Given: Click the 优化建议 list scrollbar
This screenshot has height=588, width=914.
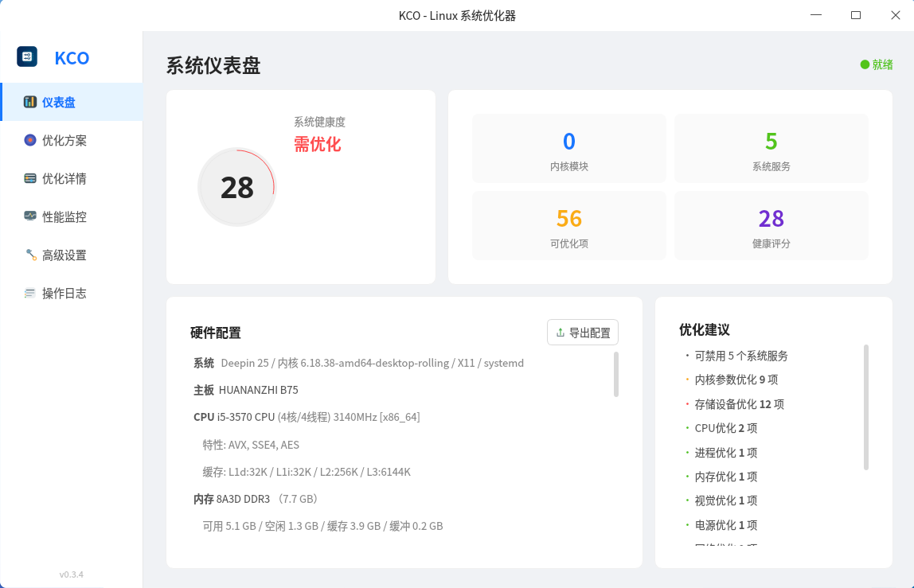Looking at the screenshot, I should tap(866, 407).
